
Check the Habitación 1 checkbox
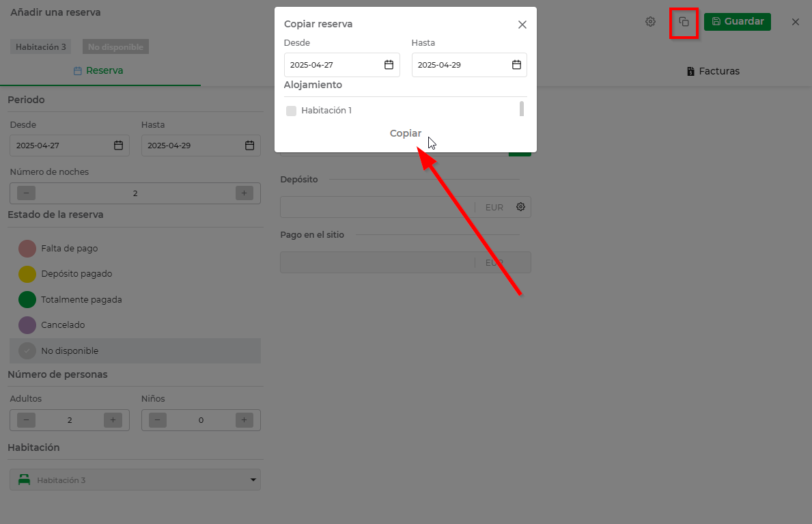pyautogui.click(x=291, y=111)
